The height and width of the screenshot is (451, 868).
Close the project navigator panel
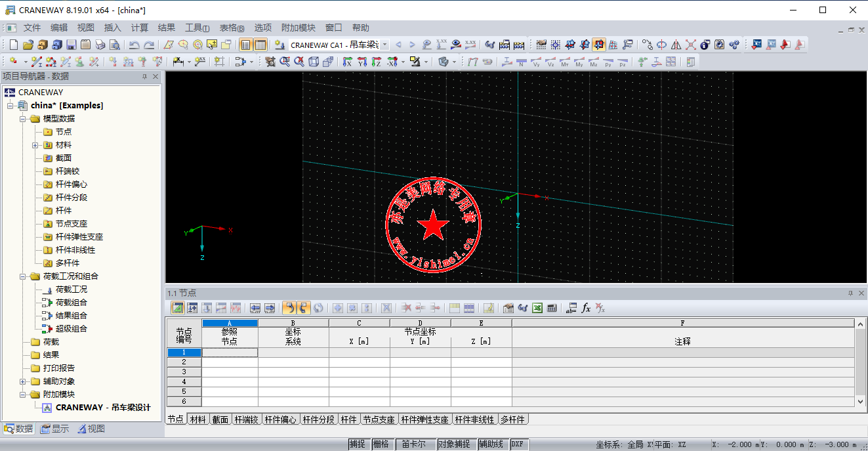point(155,77)
